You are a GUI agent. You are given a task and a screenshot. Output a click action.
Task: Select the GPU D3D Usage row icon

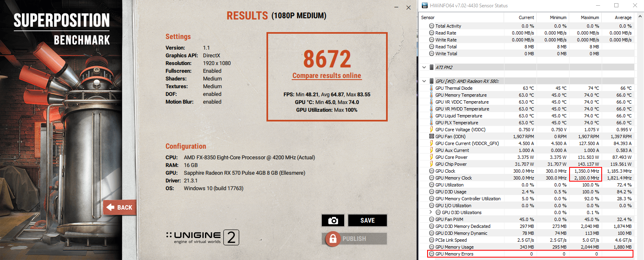(432, 192)
